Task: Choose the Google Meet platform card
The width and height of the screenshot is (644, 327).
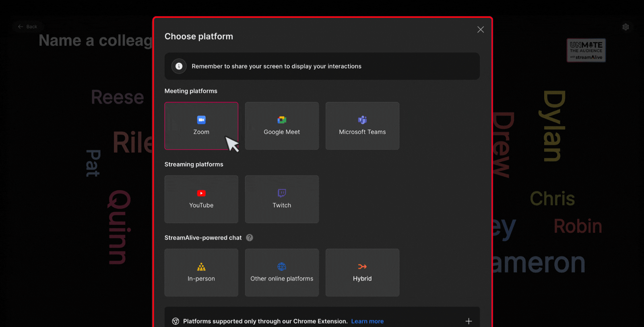Action: pos(282,126)
